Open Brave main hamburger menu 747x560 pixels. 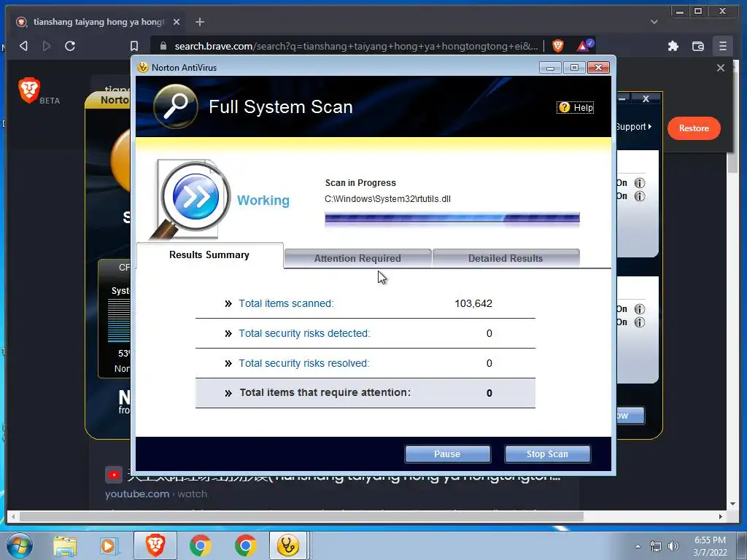tap(723, 46)
